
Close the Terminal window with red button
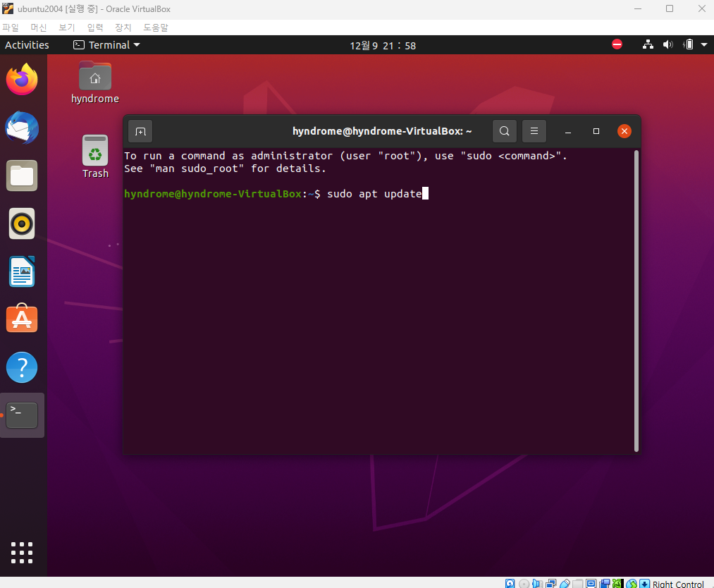click(x=624, y=131)
